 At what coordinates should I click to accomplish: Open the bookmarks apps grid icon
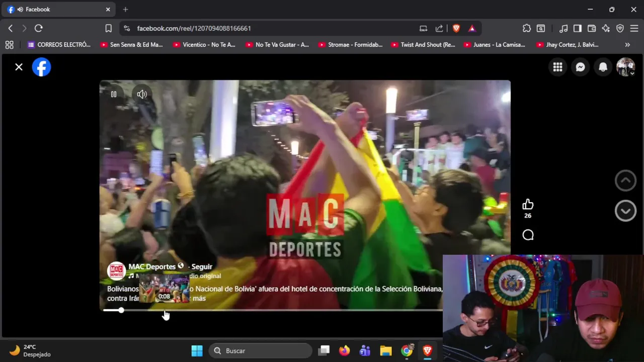tap(9, 45)
